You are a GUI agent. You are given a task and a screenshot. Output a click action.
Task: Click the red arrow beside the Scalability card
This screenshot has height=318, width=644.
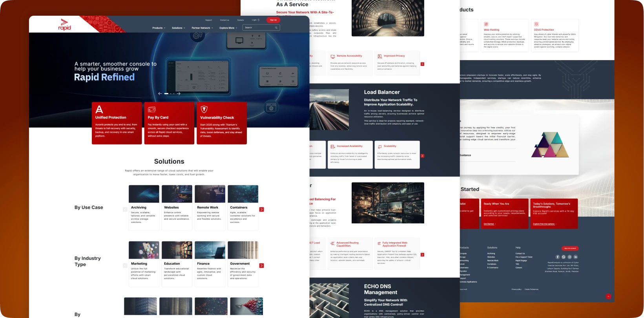point(422,156)
